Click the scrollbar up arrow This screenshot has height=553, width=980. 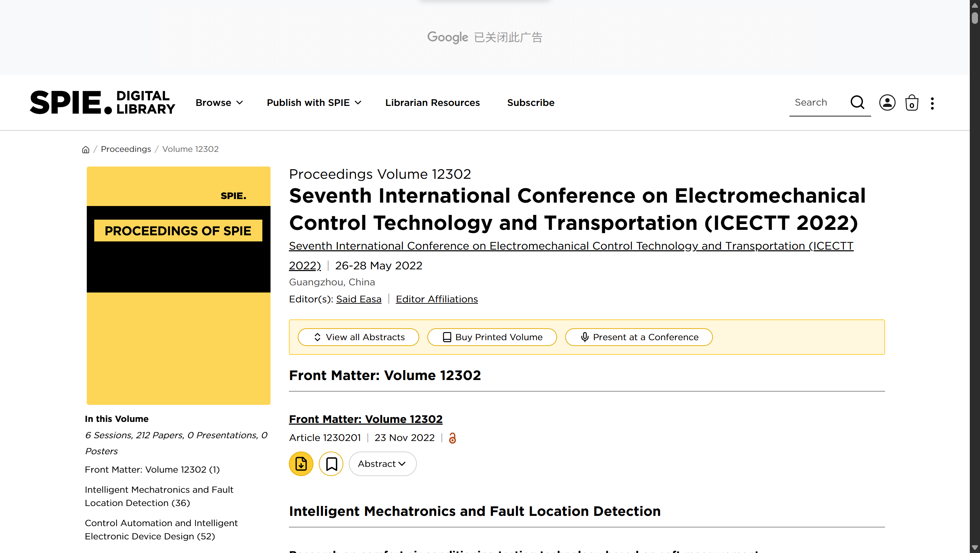tap(975, 5)
